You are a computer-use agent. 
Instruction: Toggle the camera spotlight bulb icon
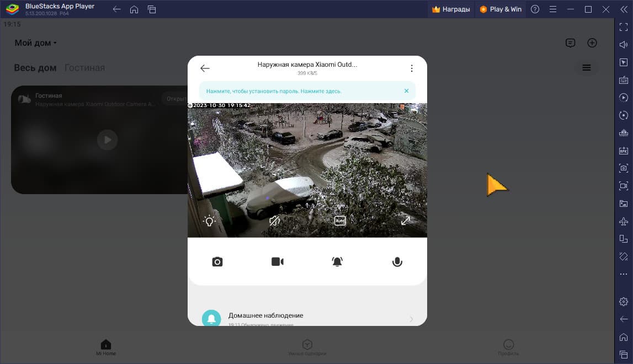209,221
